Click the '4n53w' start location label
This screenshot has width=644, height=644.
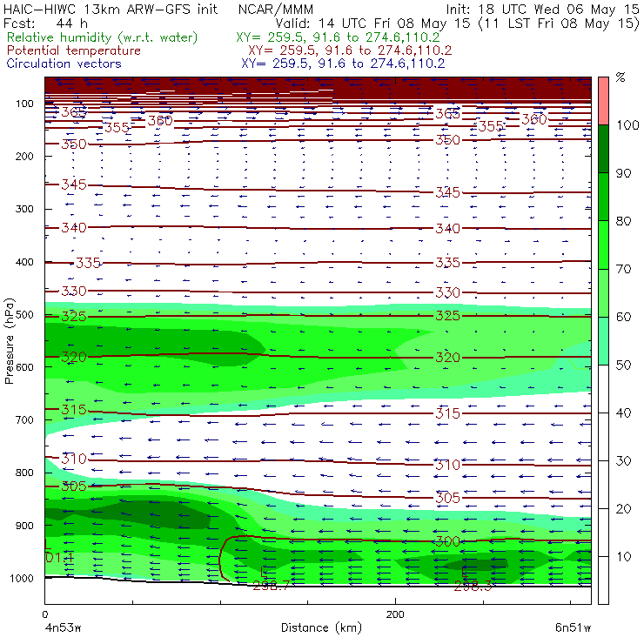pyautogui.click(x=63, y=628)
